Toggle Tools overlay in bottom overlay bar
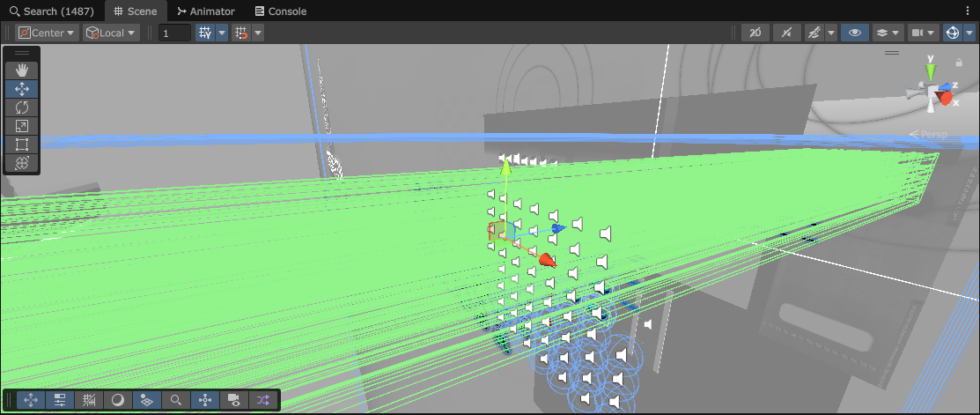The image size is (980, 415). (31, 400)
